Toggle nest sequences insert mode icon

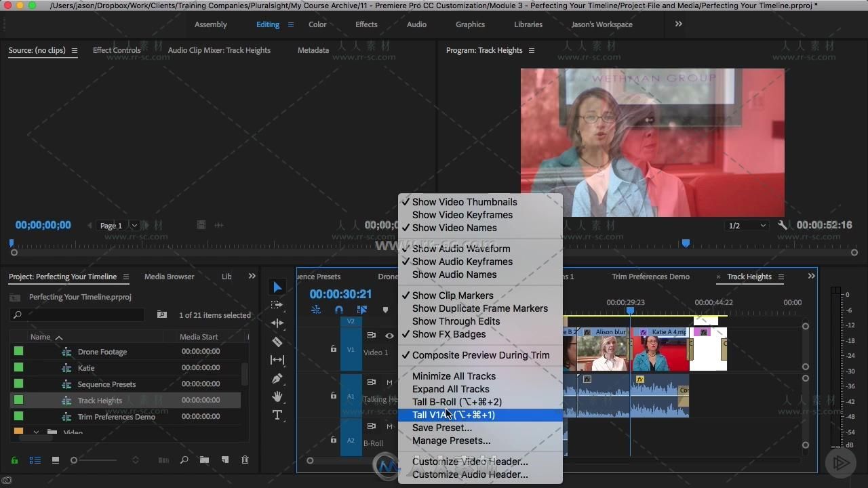[316, 310]
